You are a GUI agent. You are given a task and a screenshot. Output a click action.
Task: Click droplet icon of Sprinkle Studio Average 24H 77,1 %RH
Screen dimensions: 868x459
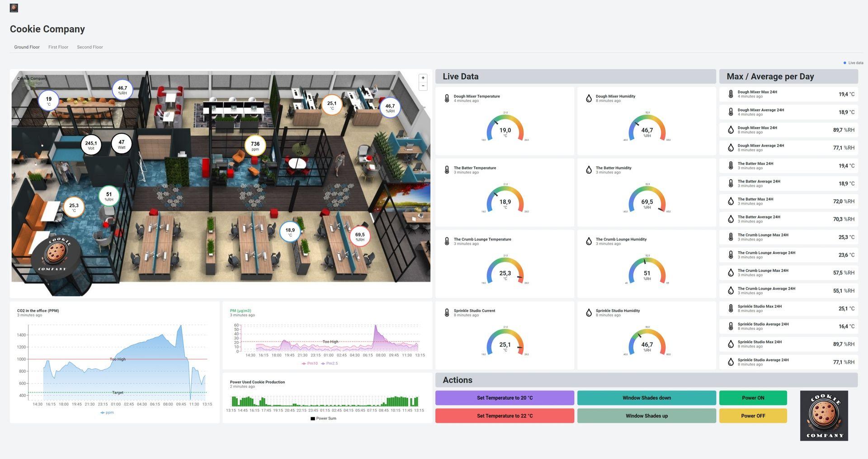click(731, 362)
